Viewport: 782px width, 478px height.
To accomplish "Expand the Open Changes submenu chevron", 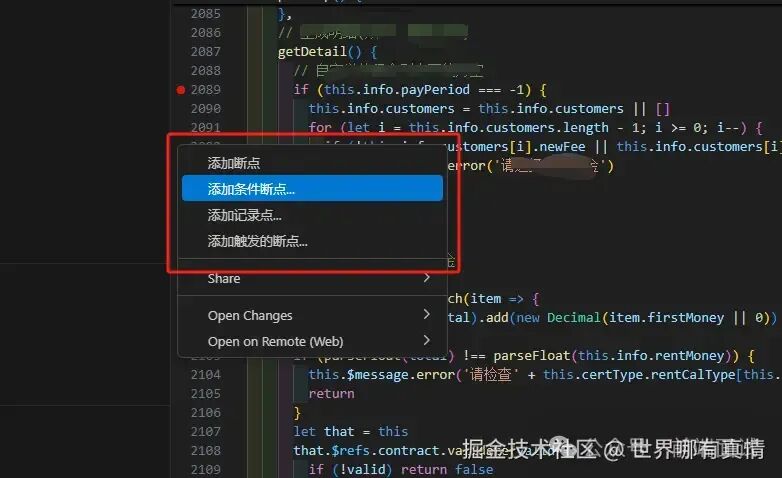I will click(426, 314).
